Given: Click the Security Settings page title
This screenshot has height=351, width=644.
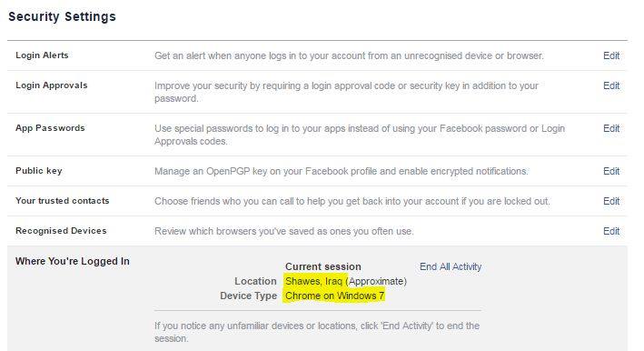Looking at the screenshot, I should pyautogui.click(x=62, y=16).
